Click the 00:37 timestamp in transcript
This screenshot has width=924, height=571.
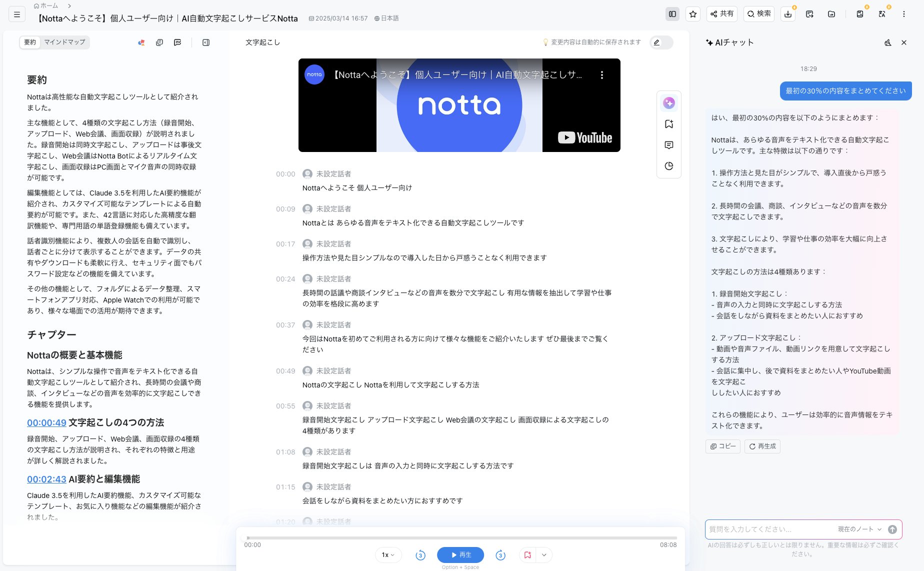pyautogui.click(x=285, y=325)
